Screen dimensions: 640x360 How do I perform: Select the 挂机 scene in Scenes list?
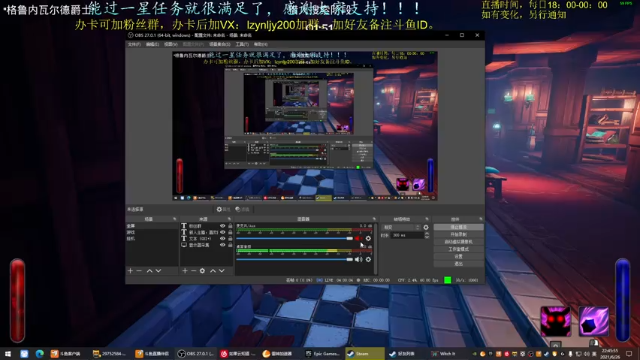click(152, 238)
